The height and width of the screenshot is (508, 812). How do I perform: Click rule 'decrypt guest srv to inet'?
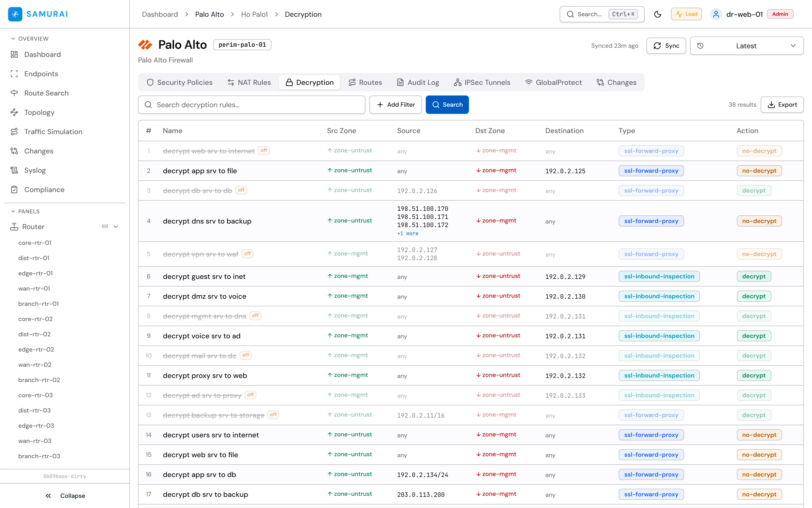coord(204,277)
